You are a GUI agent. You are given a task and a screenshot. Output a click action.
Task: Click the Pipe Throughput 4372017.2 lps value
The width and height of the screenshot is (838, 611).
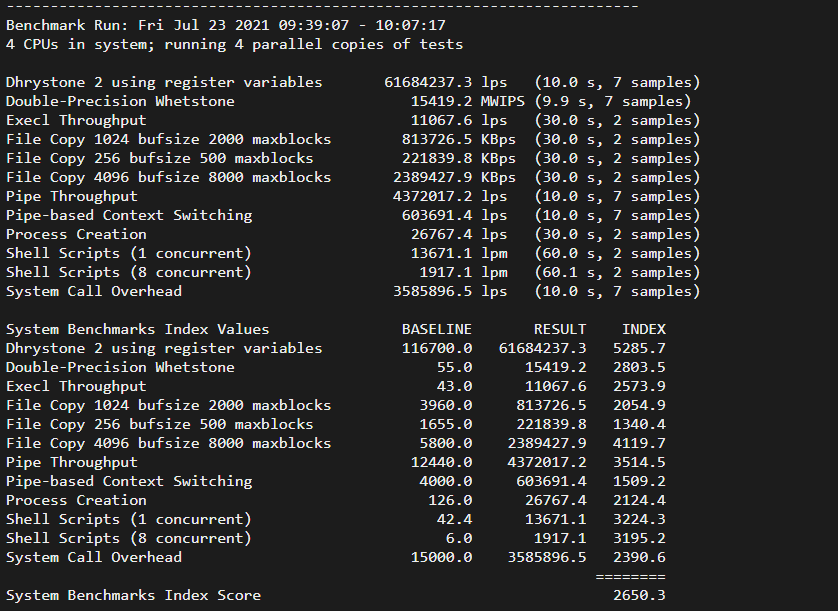pos(450,196)
